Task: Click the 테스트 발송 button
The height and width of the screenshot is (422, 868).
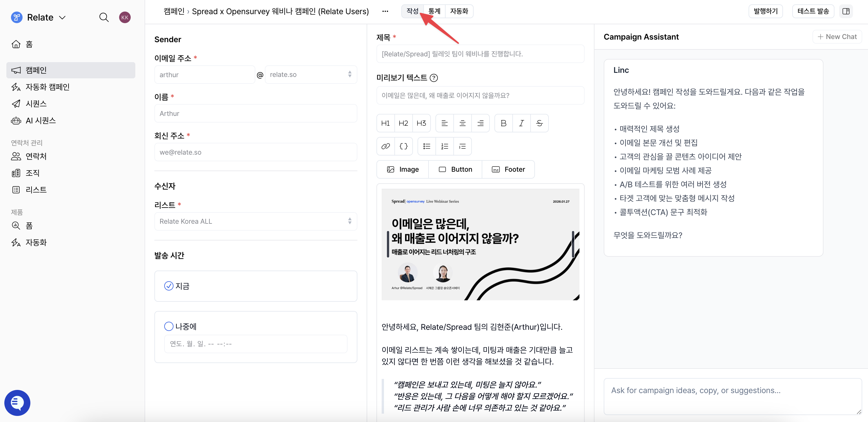Action: click(x=813, y=11)
